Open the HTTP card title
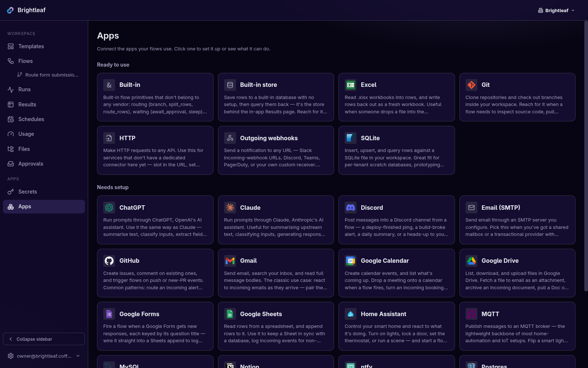 127,138
